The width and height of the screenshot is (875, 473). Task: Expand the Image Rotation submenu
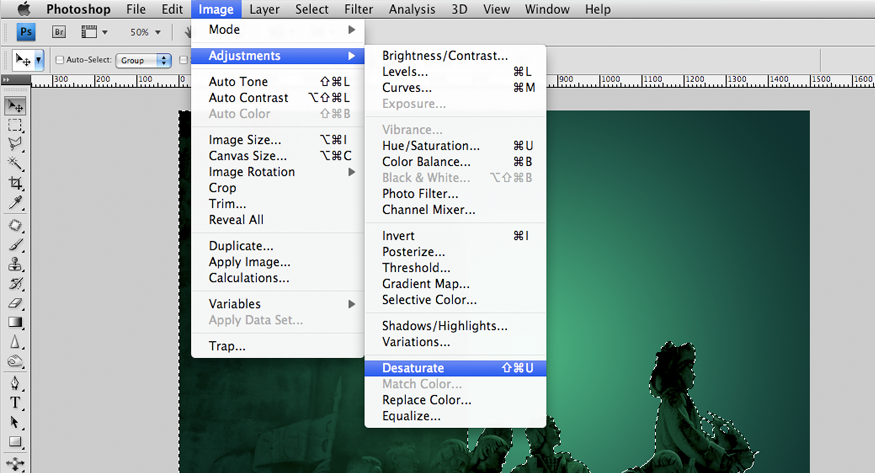(277, 172)
